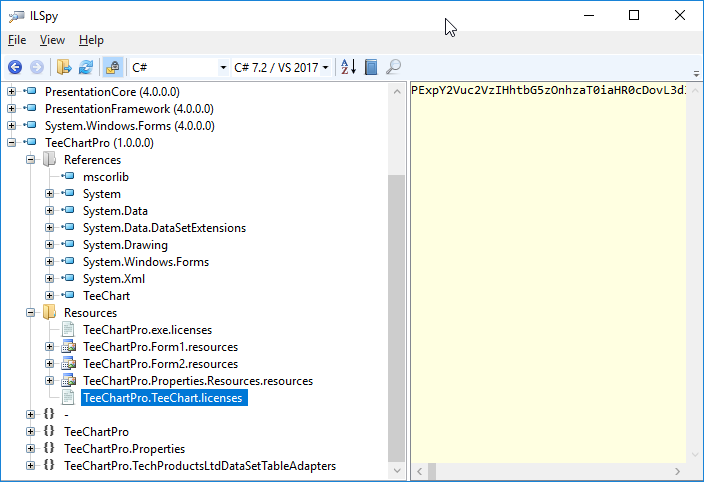Click the Form2.resources resource icon
Viewport: 704px width, 482px height.
(x=69, y=364)
